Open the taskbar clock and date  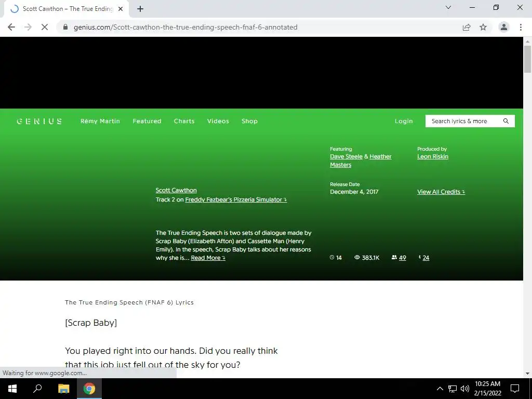[487, 389]
